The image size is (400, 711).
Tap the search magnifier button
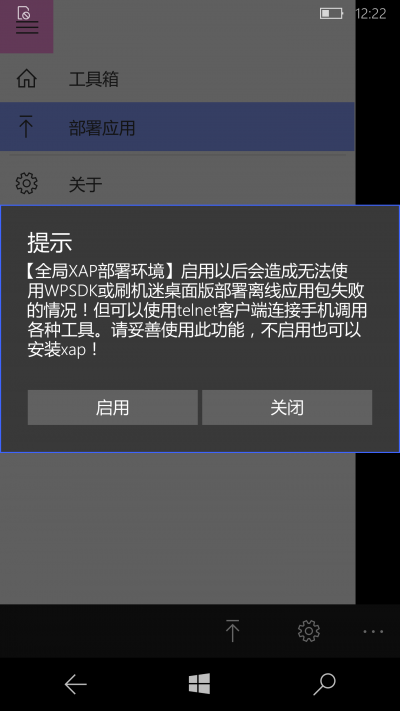pyautogui.click(x=324, y=684)
